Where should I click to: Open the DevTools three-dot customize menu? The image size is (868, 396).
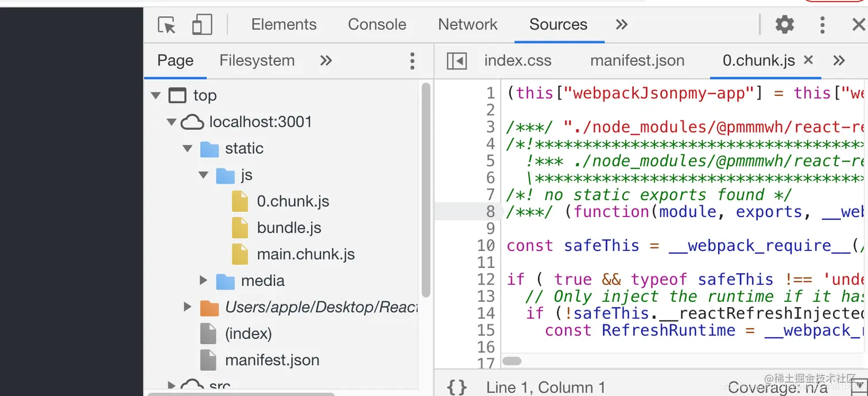[822, 25]
